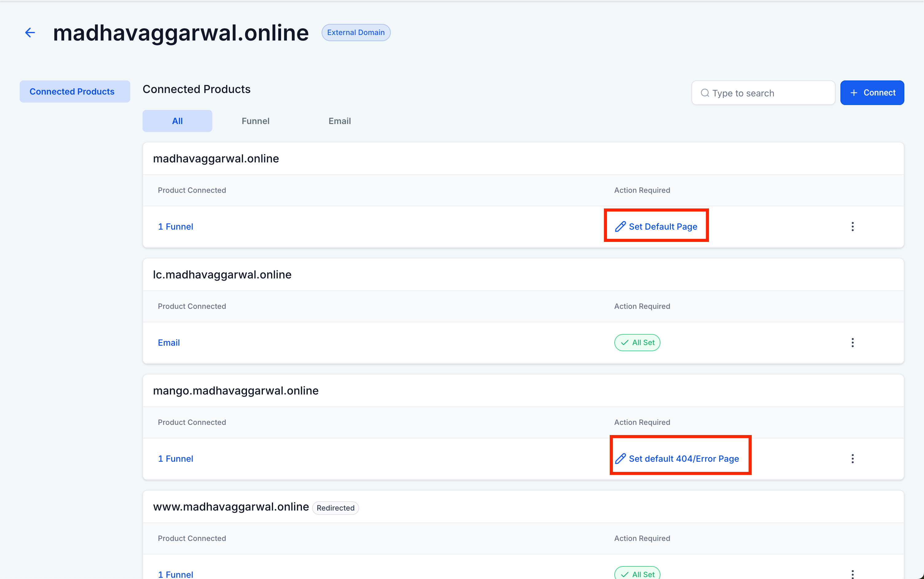The width and height of the screenshot is (924, 579).
Task: Switch to the Email tab
Action: click(339, 121)
